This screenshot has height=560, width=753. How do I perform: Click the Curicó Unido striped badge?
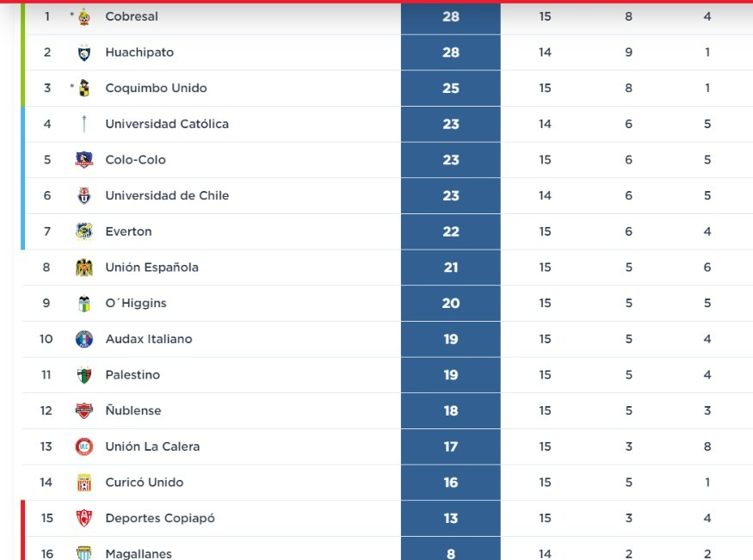pos(84,483)
